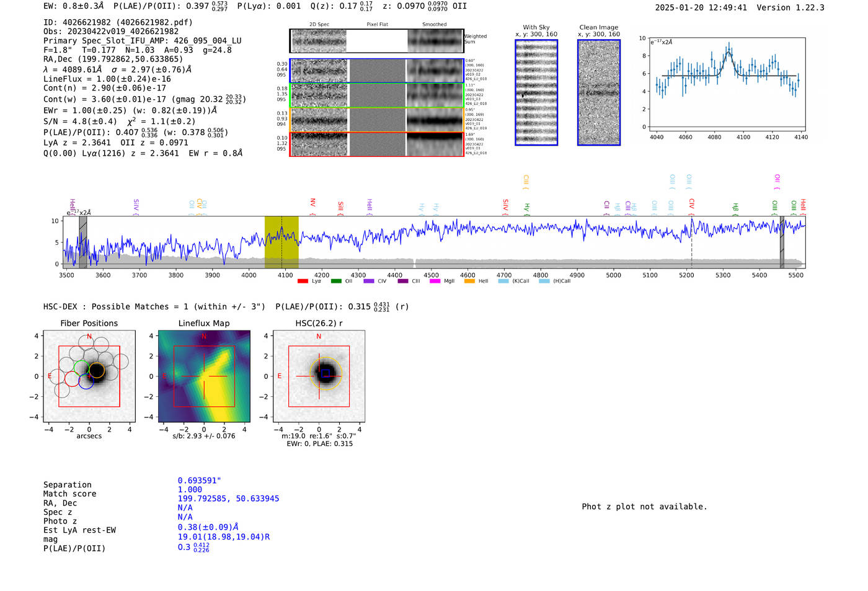Click the green-bordered fiber Pixel Flat cutout
The height and width of the screenshot is (591, 868).
[377, 96]
